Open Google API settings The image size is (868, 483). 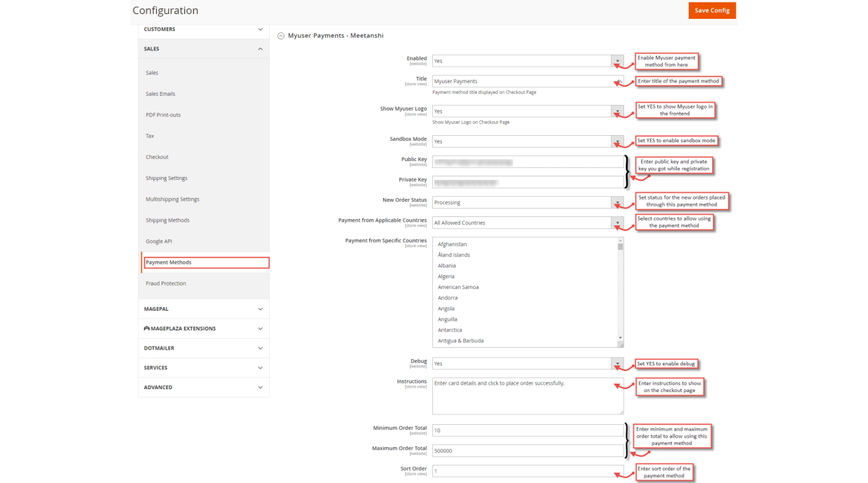[159, 241]
